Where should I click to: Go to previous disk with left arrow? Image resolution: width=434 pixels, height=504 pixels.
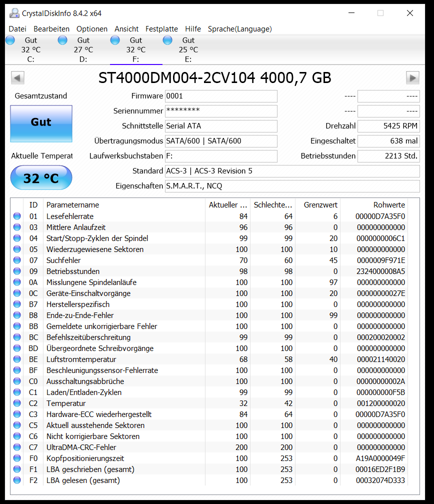pyautogui.click(x=17, y=78)
